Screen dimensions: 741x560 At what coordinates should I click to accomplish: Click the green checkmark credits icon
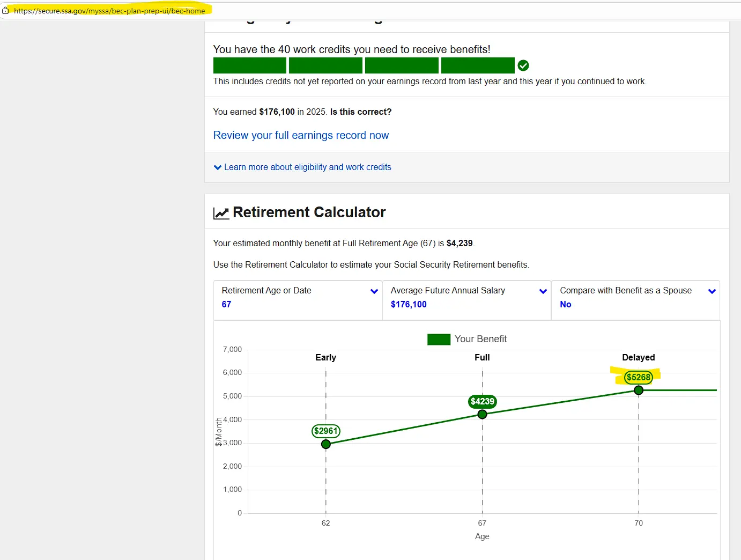coord(523,65)
